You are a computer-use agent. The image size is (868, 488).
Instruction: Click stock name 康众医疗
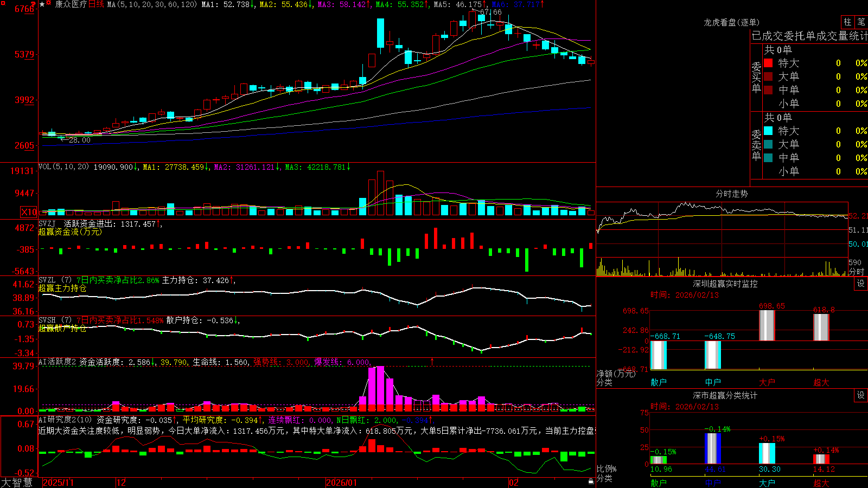coord(71,4)
